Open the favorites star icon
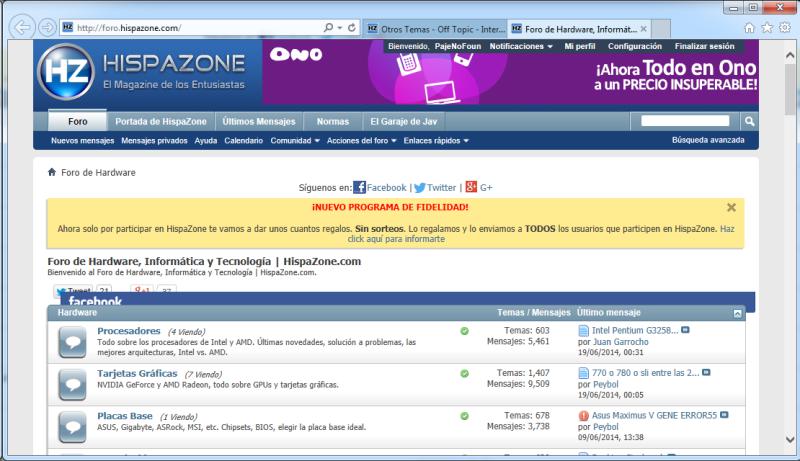 (767, 28)
